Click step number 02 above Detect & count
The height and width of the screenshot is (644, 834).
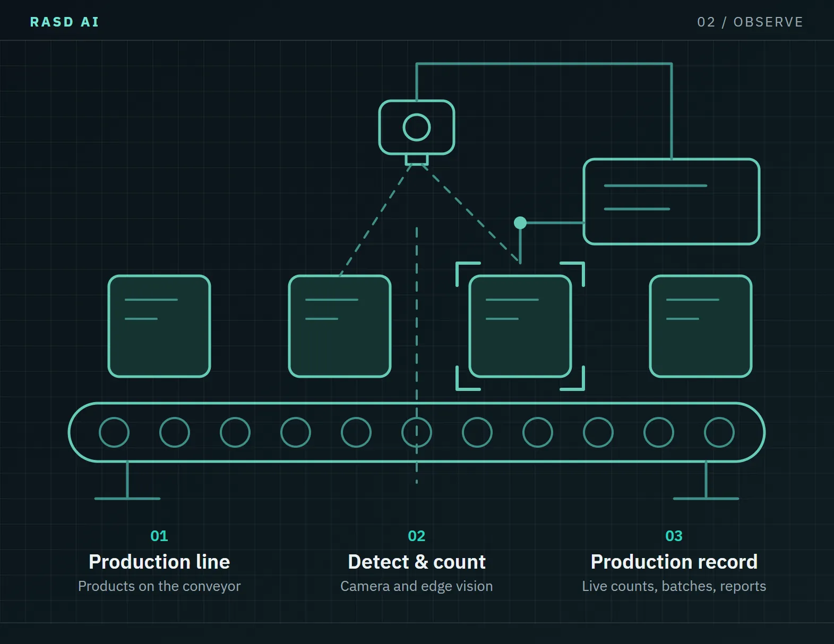(x=417, y=536)
